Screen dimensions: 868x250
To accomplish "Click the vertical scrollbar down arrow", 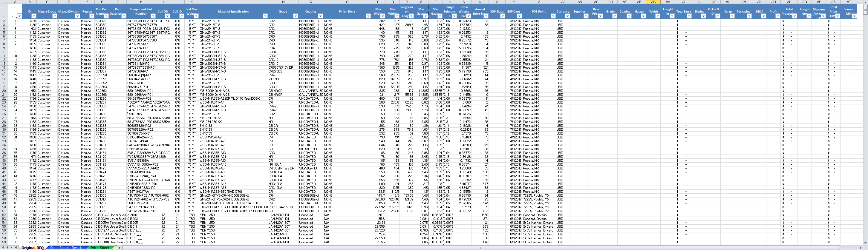I will click(x=865, y=243).
